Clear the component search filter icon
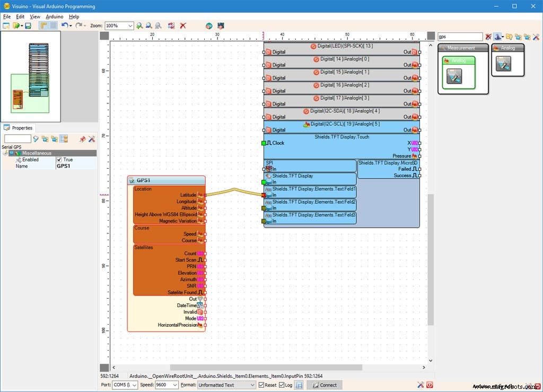Screen dimensions: 543x392 pyautogui.click(x=489, y=37)
